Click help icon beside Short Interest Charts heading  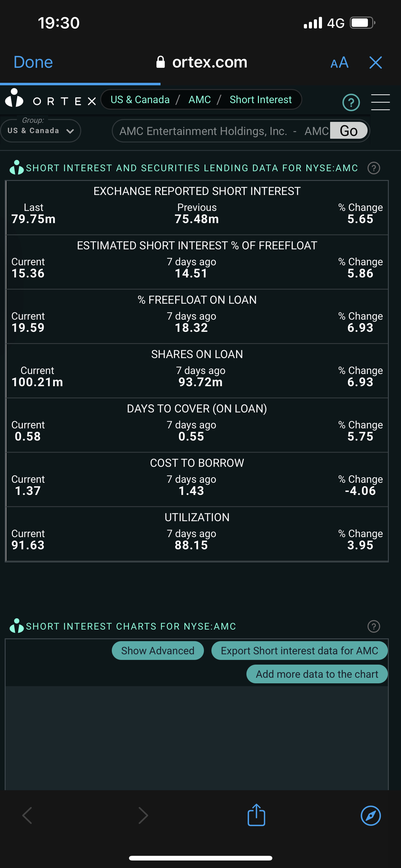click(374, 626)
